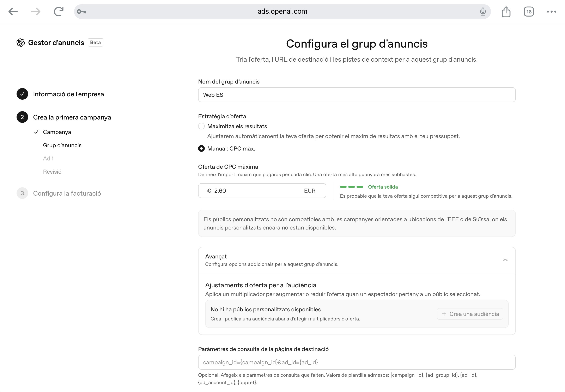Click the Crea una audiència button
Viewport: 565px width, 392px height.
(470, 314)
